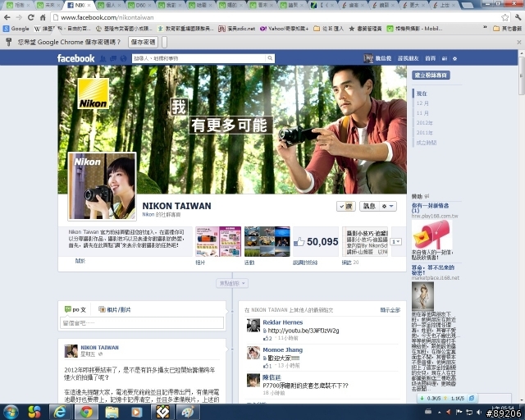Open the Yahoo bookmark

click(x=285, y=29)
